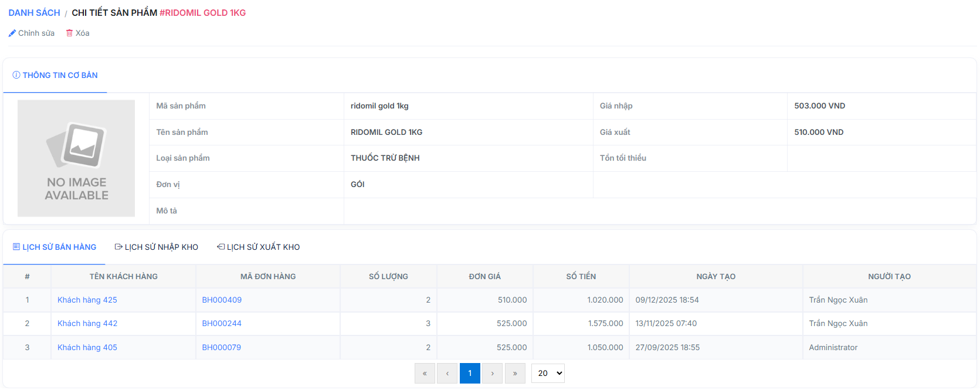Select the Lịch sử bán hàng tab
The image size is (980, 390).
click(55, 247)
